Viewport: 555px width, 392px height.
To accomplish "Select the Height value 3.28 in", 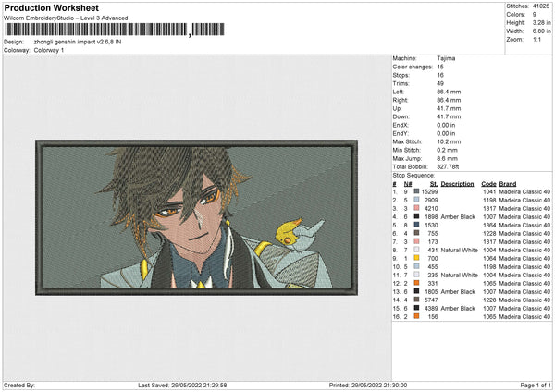I will pos(541,22).
